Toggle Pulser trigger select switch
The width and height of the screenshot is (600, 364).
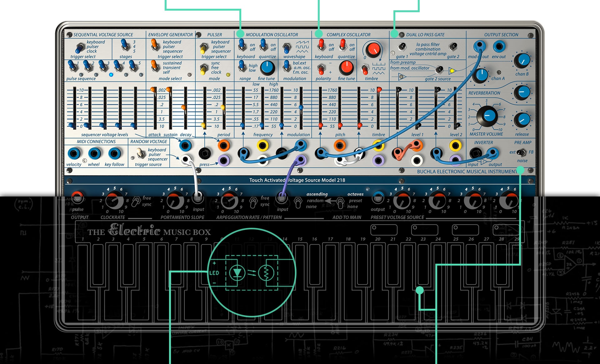point(203,48)
